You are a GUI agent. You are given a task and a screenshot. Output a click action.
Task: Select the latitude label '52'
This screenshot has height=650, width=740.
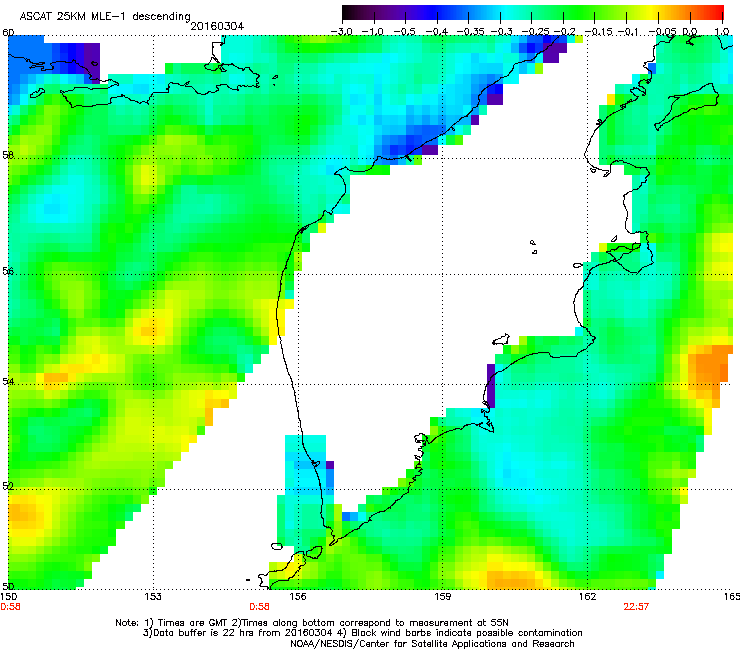[8, 486]
